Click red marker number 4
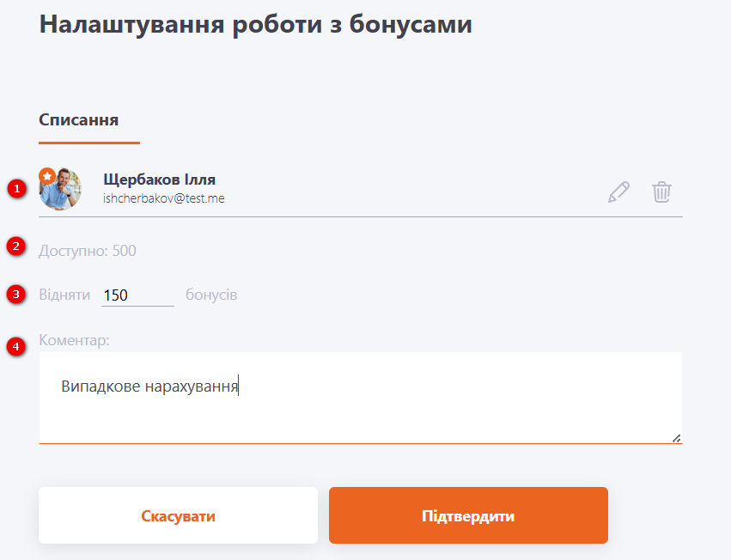The width and height of the screenshot is (731, 560). [x=16, y=347]
